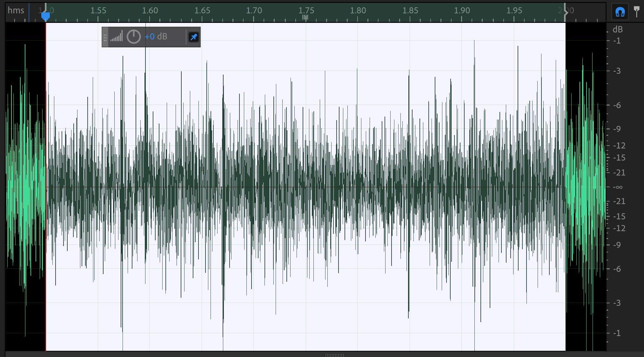Click the playhead marker icon beside the magnet
Image resolution: width=644 pixels, height=357 pixels.
pos(636,11)
